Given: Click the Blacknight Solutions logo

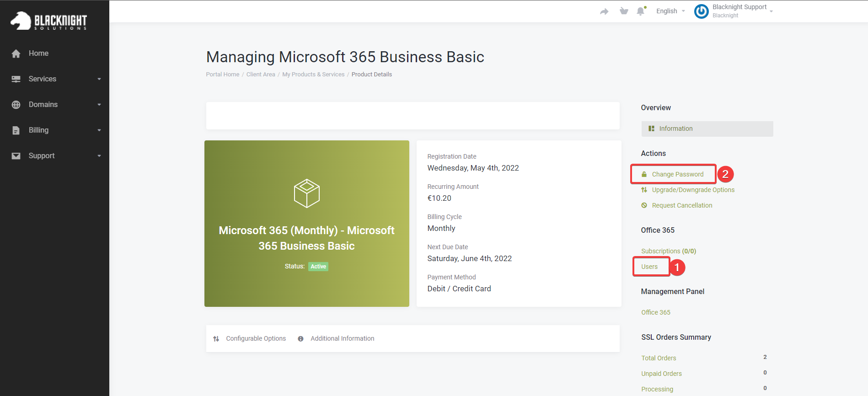Looking at the screenshot, I should (48, 21).
